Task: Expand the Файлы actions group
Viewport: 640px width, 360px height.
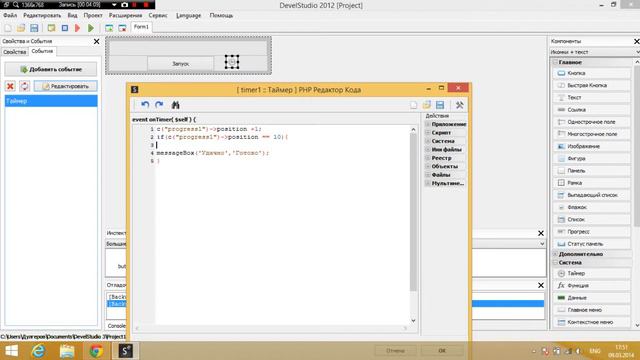Action: click(428, 175)
